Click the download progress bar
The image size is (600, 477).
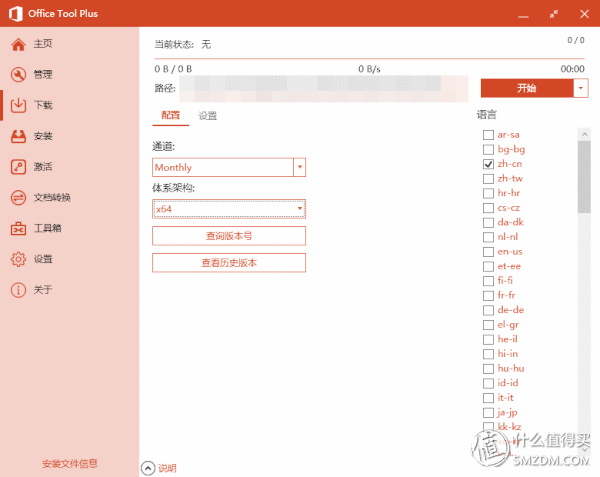(x=369, y=59)
